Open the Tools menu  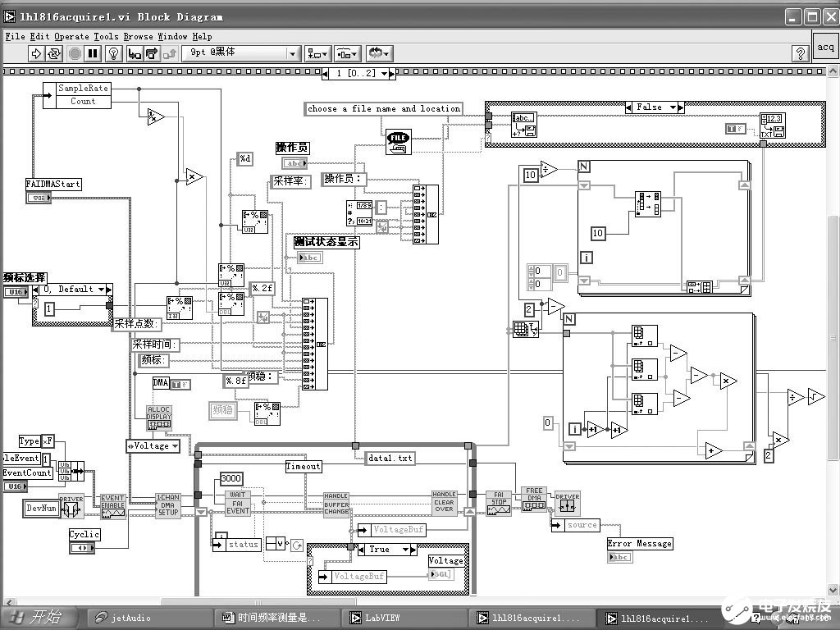point(106,36)
